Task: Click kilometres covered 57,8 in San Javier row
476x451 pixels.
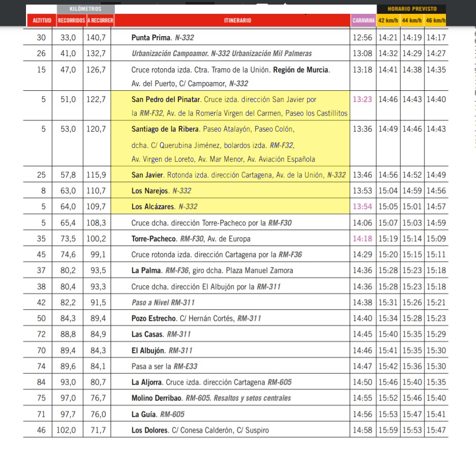Action: 68,175
